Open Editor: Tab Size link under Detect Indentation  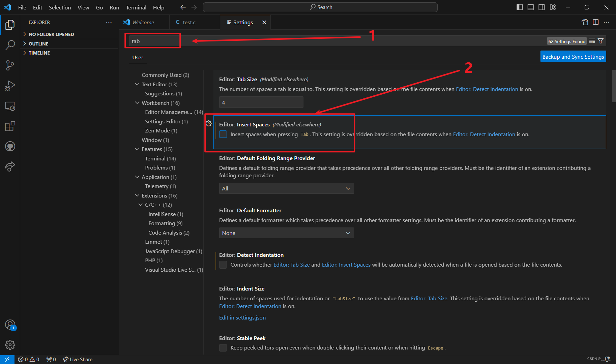(x=291, y=265)
